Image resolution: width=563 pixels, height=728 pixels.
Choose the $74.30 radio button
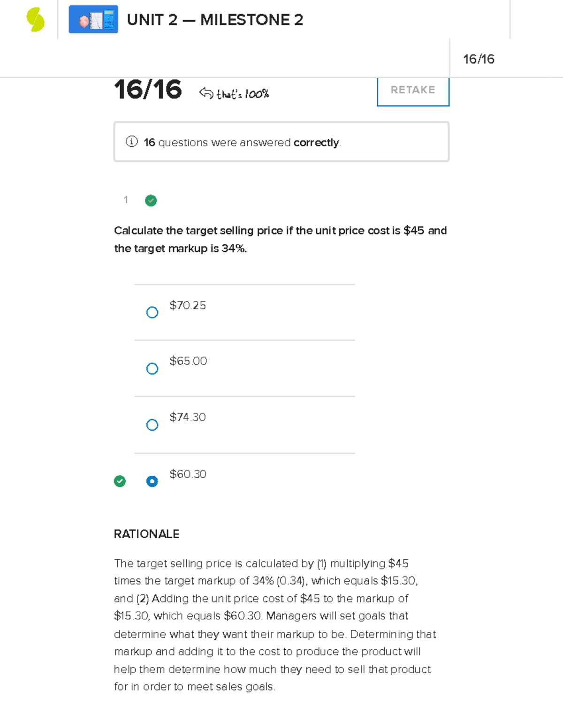click(152, 425)
